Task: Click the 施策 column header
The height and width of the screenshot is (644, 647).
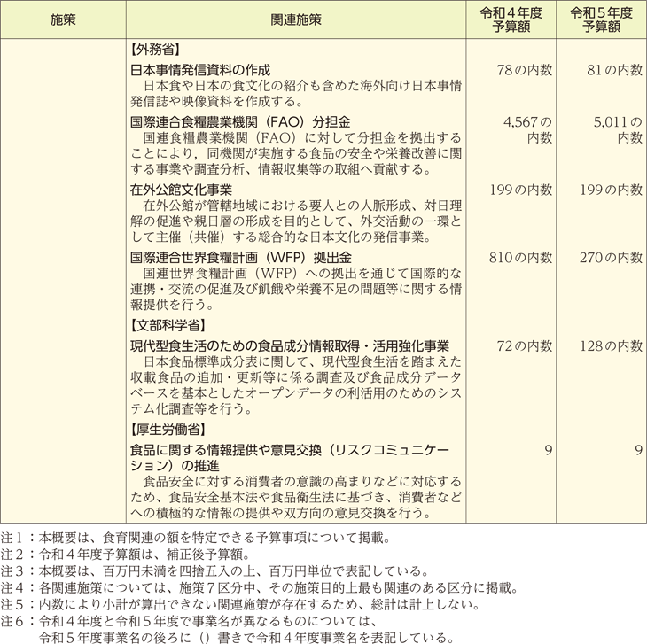Action: (x=63, y=19)
